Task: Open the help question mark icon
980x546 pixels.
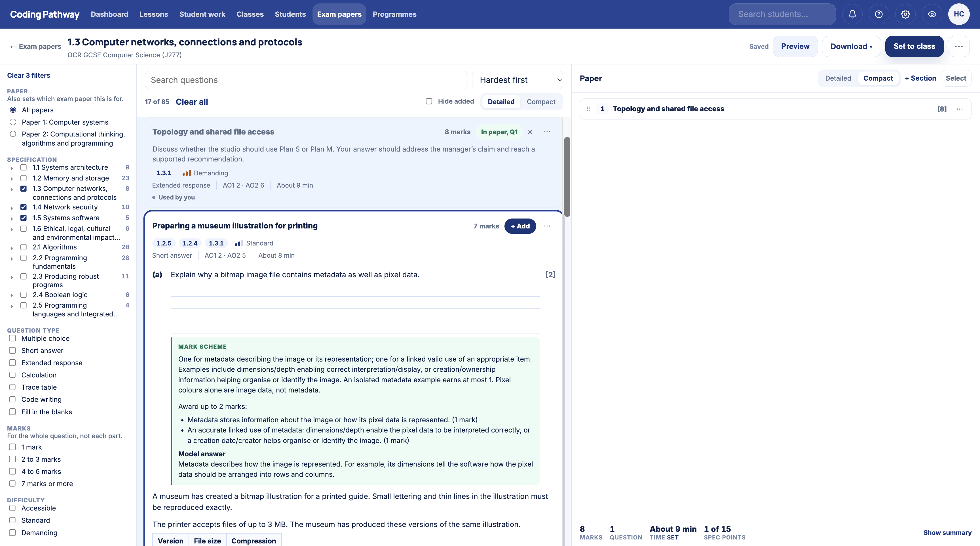Action: 879,14
